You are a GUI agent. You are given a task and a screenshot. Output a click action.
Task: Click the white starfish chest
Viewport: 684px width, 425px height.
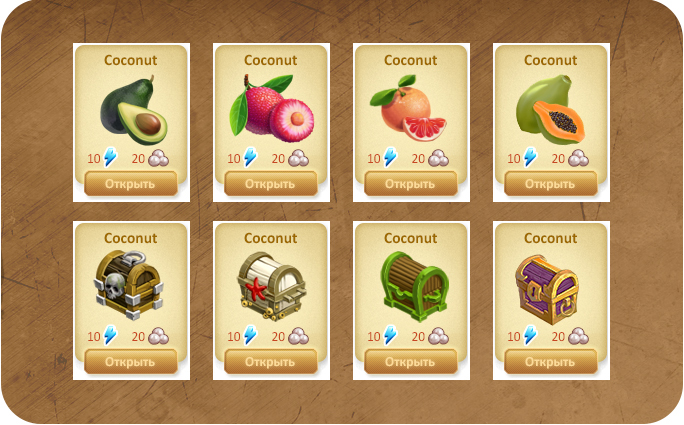point(271,286)
